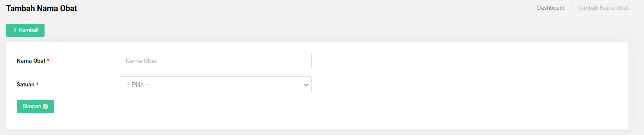Click the red asterisk beside Nama Obat
Screen dimensions: 644x135
[48, 60]
